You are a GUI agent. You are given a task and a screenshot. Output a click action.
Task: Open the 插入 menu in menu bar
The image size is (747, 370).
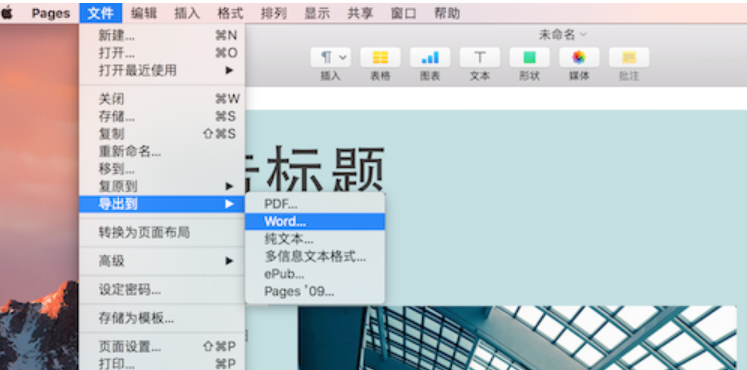187,13
